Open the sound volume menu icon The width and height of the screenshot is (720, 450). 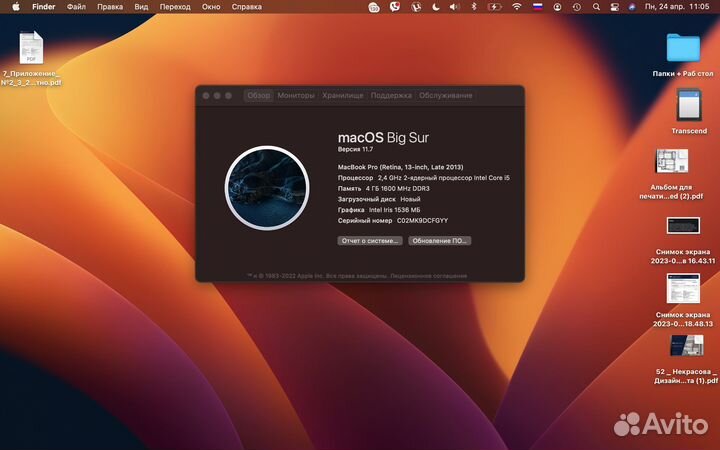click(455, 7)
